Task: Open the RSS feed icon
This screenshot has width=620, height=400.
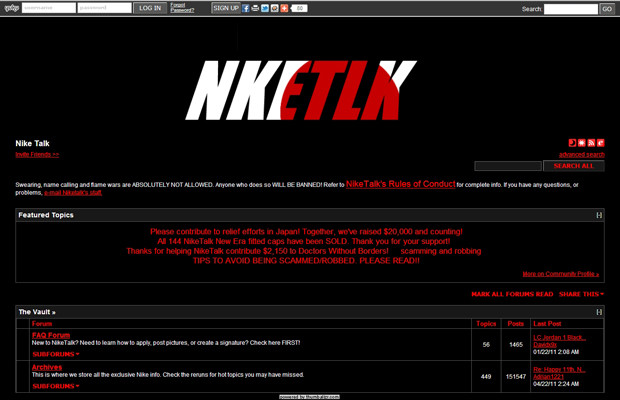Action: click(591, 143)
